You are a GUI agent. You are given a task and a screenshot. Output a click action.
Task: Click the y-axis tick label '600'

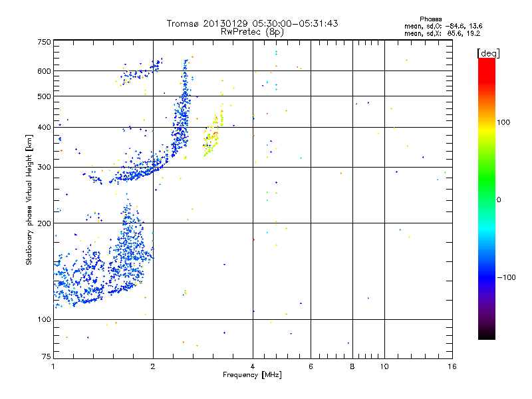(x=44, y=71)
